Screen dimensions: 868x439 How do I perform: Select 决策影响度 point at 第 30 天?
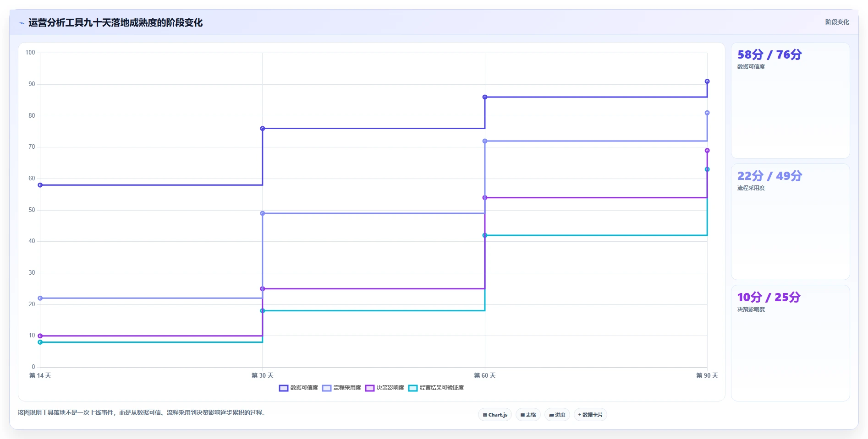263,289
